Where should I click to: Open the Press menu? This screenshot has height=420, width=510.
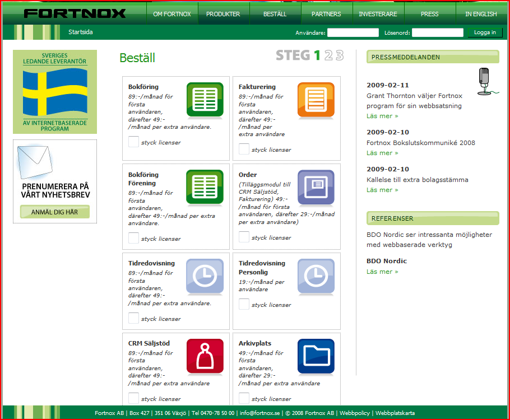coord(430,14)
